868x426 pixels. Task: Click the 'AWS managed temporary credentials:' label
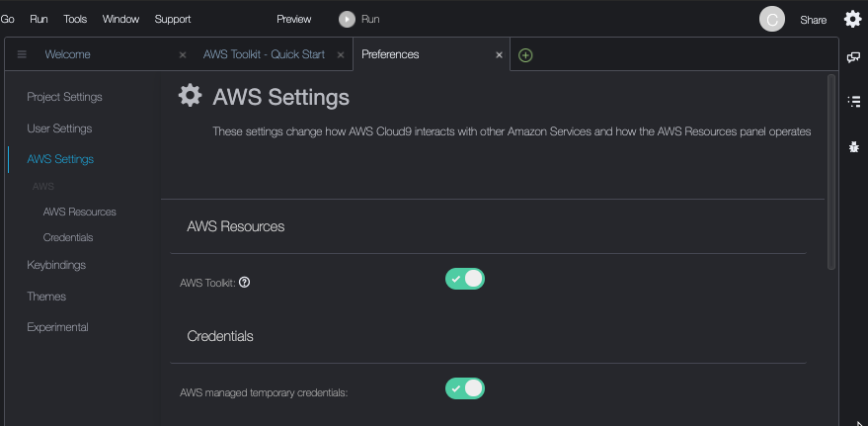264,392
